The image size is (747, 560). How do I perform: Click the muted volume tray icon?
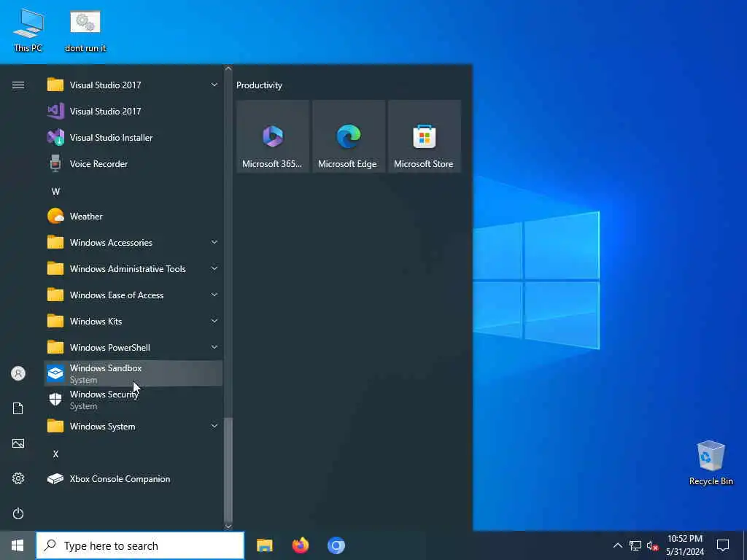pos(652,545)
